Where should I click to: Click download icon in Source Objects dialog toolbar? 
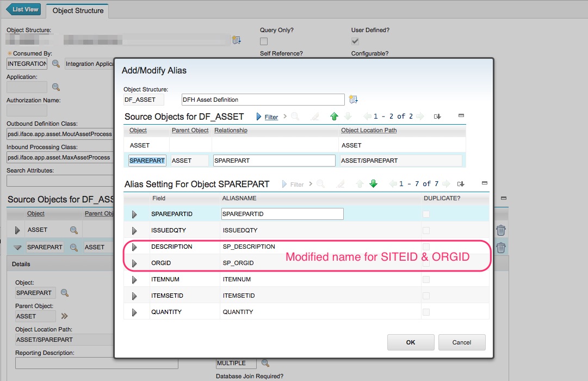pyautogui.click(x=437, y=116)
